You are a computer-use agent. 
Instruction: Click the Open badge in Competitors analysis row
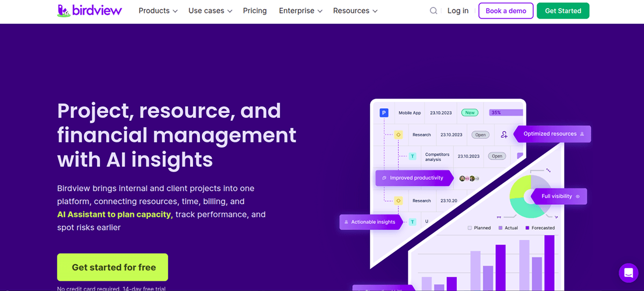497,156
